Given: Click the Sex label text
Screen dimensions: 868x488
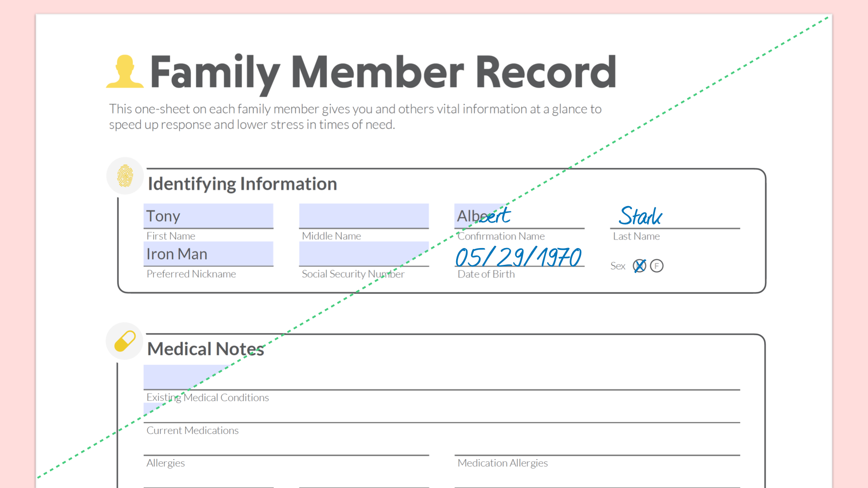Looking at the screenshot, I should [618, 266].
